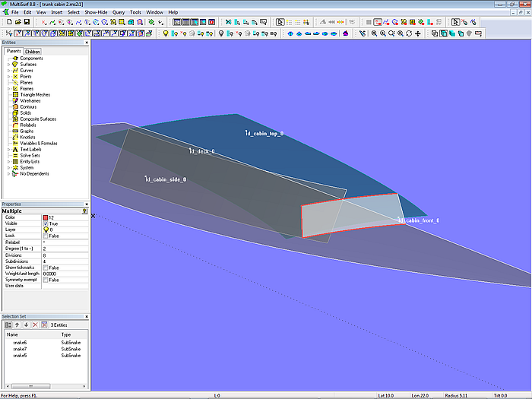
Task: Expand the Curves entity group
Action: click(x=8, y=71)
